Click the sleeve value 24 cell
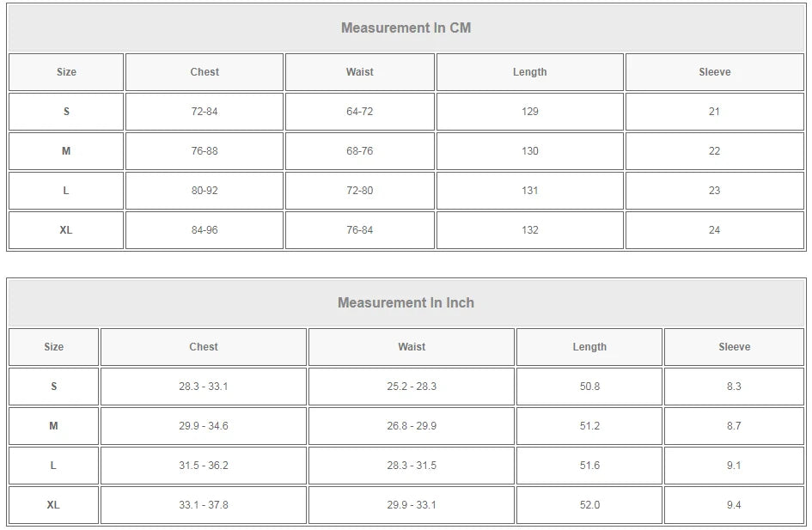Viewport: 812px width, 530px height. tap(715, 230)
